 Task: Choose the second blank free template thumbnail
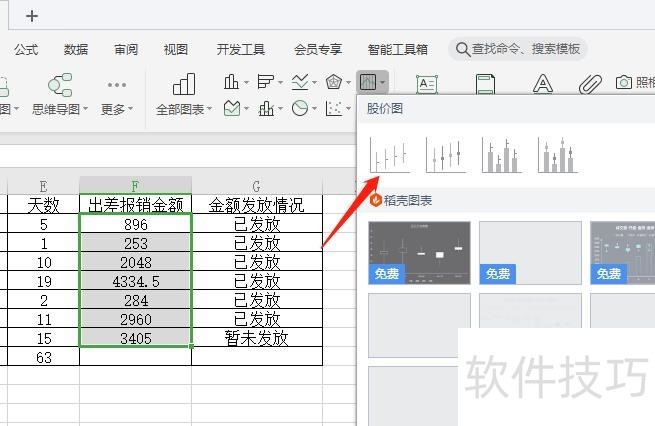pos(531,253)
